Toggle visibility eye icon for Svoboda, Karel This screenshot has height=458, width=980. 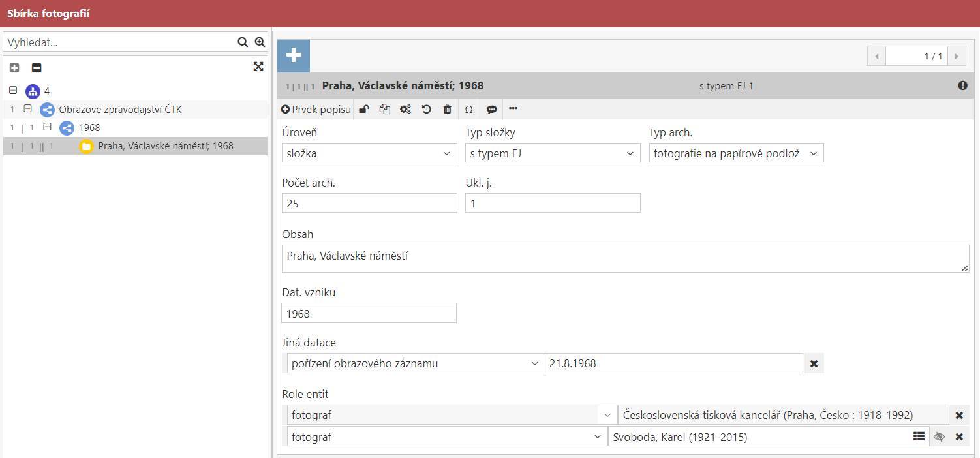click(x=939, y=437)
